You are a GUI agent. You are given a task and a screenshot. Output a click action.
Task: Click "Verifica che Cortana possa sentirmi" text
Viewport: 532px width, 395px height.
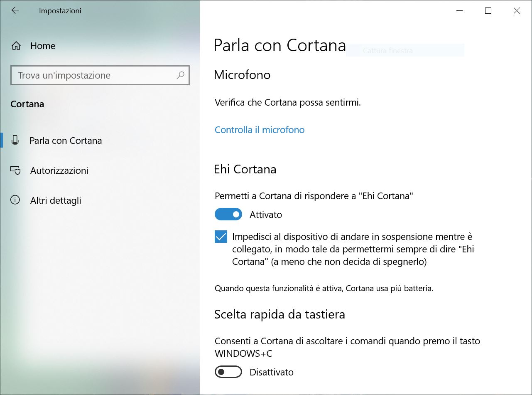click(288, 102)
